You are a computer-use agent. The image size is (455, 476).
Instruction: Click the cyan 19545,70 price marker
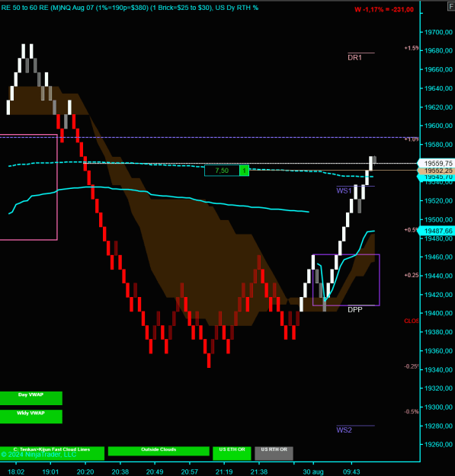point(437,177)
